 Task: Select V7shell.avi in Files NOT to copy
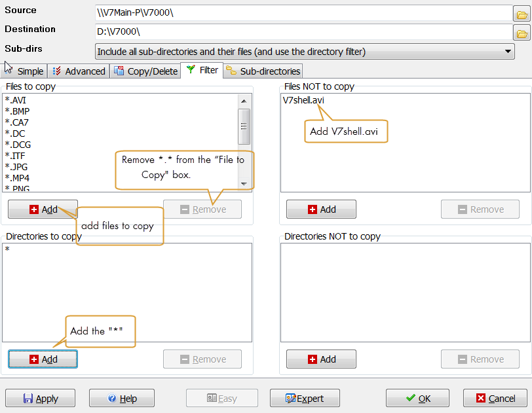point(303,100)
